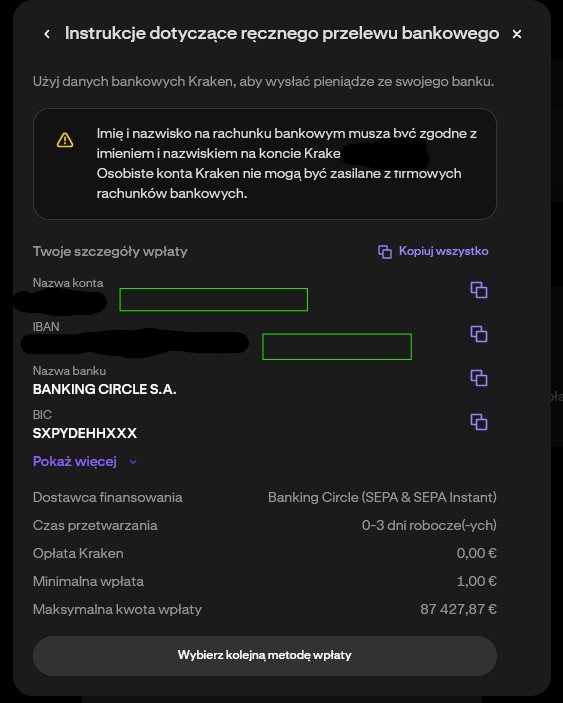Copy the Nazwa banku value
Screen dimensions: 563x703
coord(479,378)
